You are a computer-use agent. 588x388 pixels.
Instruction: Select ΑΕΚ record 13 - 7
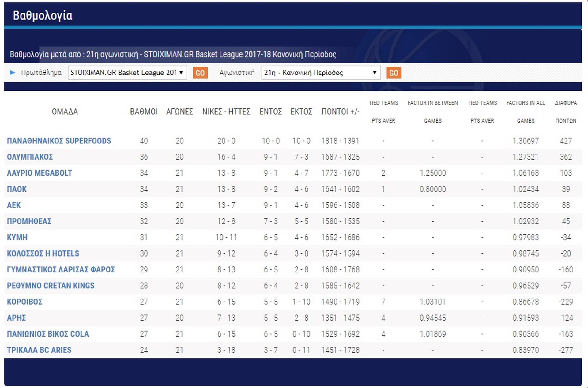pyautogui.click(x=226, y=205)
